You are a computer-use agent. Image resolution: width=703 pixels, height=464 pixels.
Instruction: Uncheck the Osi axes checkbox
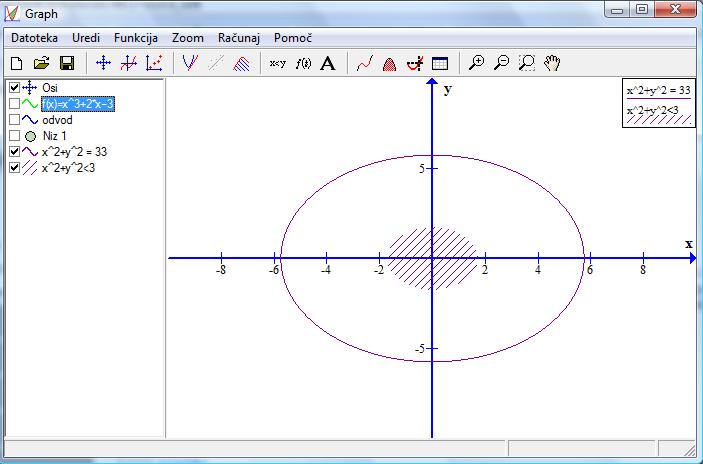pyautogui.click(x=14, y=88)
